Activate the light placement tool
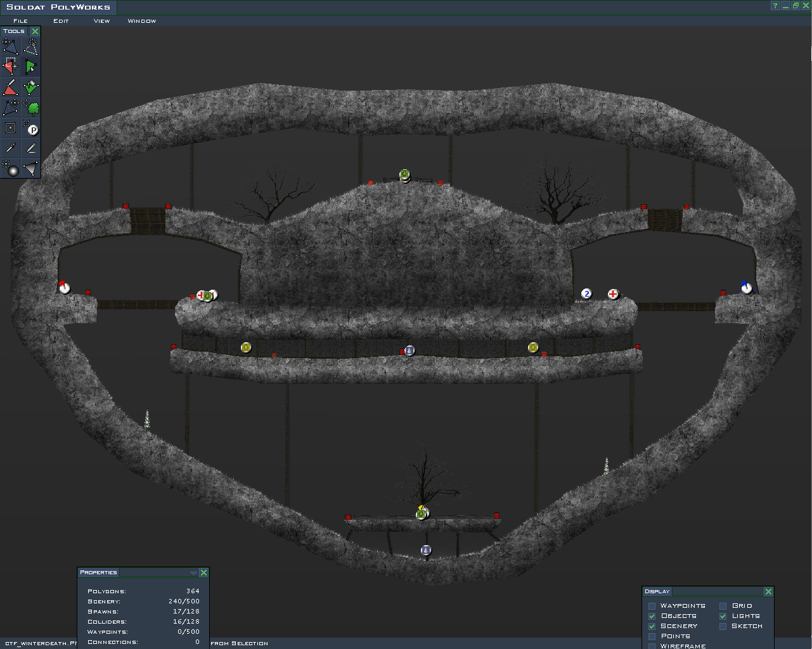This screenshot has width=812, height=649. (x=10, y=168)
